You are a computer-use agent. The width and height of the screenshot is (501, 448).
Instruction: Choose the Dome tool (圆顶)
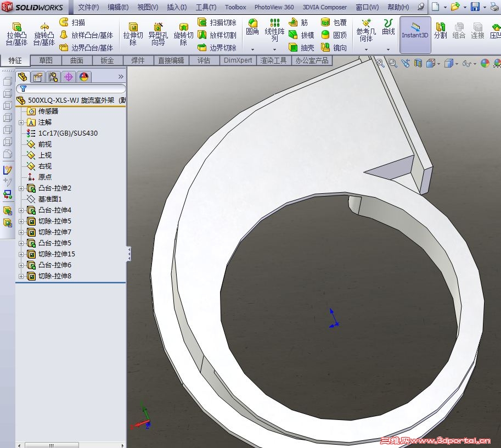(334, 35)
